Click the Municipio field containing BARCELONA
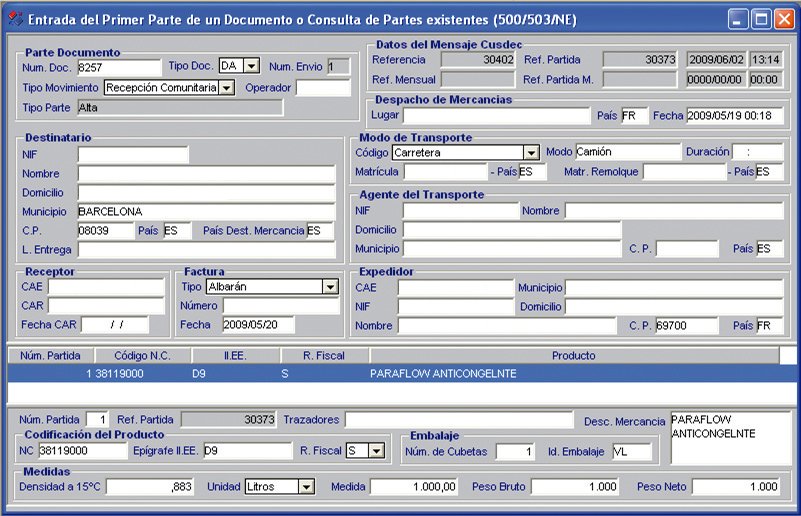Viewport: 801px width, 516px height. pos(205,212)
